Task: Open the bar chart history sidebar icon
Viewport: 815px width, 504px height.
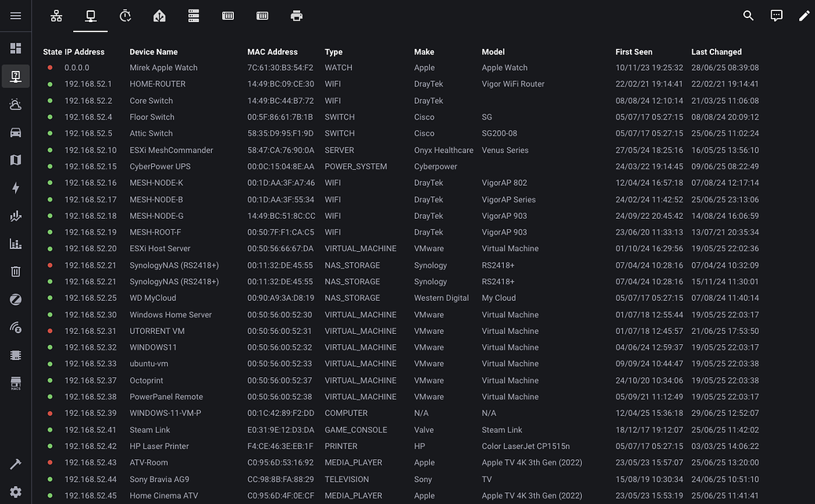Action: click(16, 243)
